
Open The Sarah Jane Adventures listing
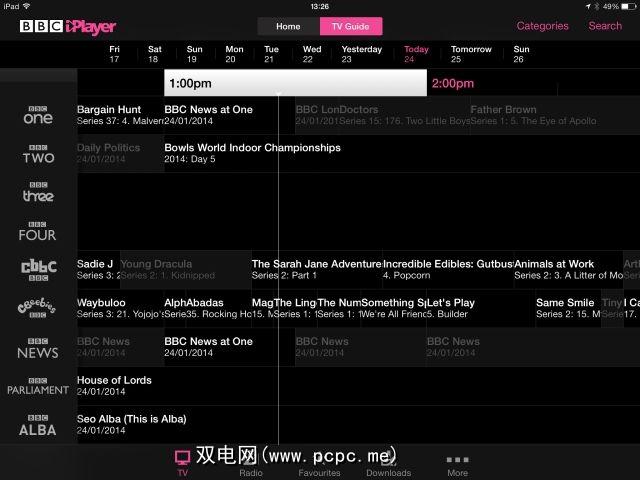click(x=317, y=269)
